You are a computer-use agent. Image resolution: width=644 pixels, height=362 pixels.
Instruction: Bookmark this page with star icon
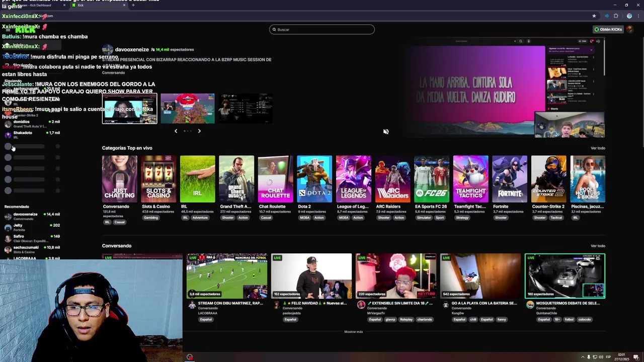tap(594, 16)
